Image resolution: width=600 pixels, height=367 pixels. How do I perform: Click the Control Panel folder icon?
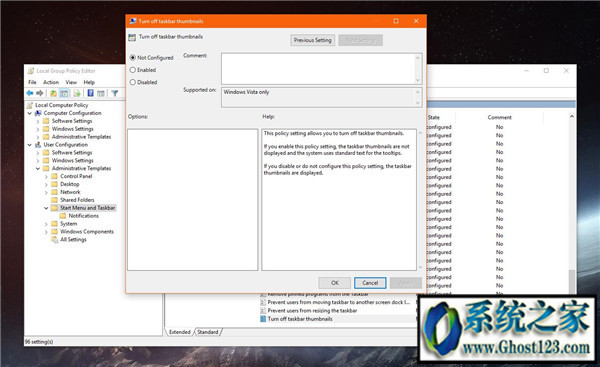click(55, 176)
